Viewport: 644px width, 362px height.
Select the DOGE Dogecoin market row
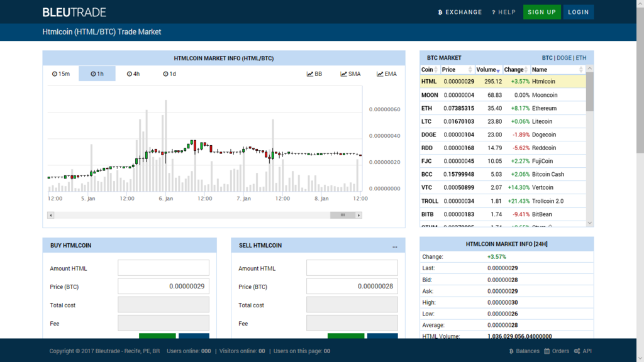pyautogui.click(x=503, y=134)
